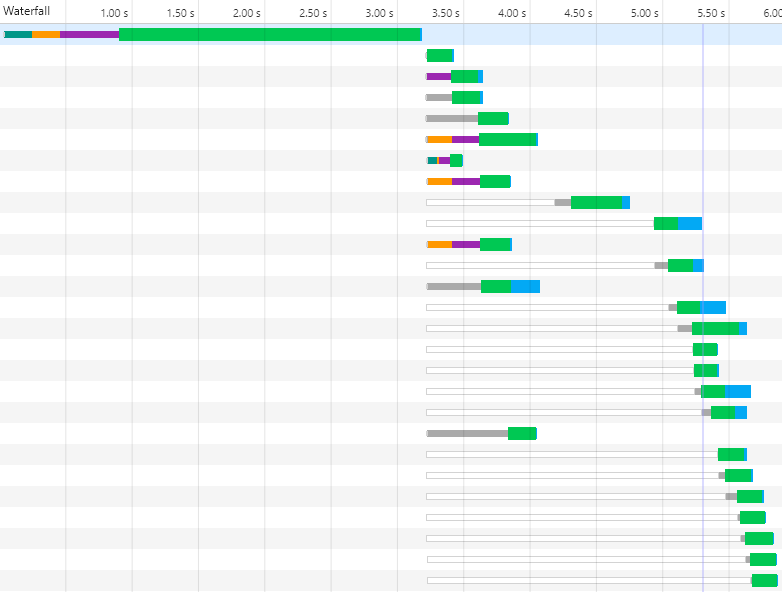Image resolution: width=782 pixels, height=592 pixels.
Task: Click the 1.00 s time axis label
Action: click(114, 13)
